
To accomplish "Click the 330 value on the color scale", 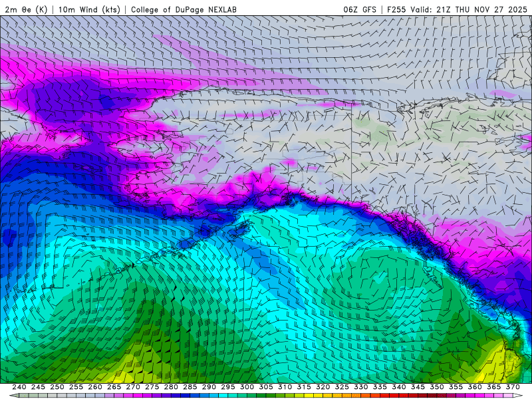I will (361, 387).
